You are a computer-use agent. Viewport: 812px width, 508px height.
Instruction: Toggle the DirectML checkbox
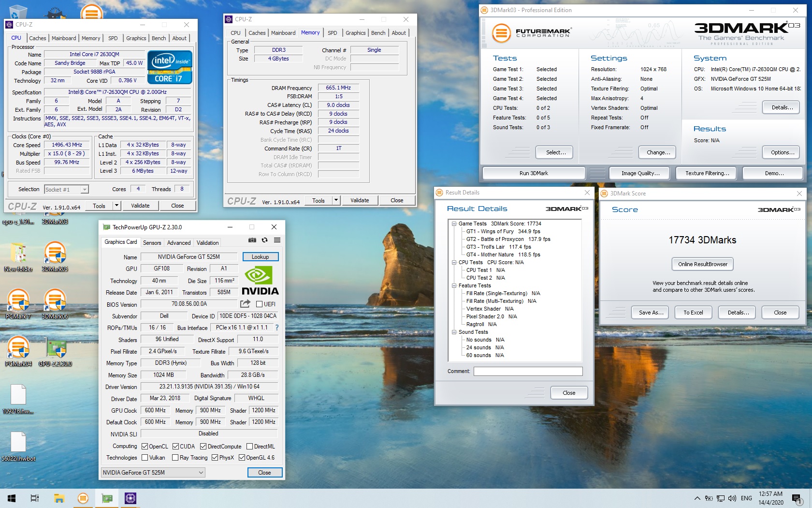coord(250,446)
